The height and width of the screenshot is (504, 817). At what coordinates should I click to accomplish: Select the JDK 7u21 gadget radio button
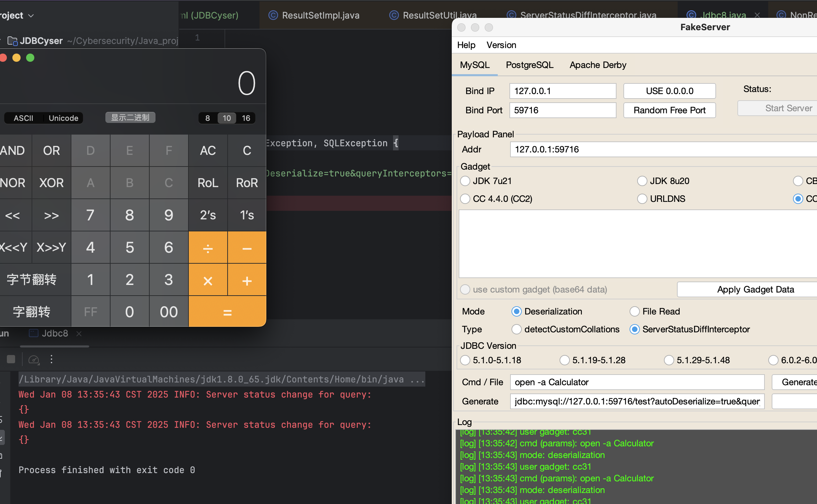[465, 181]
